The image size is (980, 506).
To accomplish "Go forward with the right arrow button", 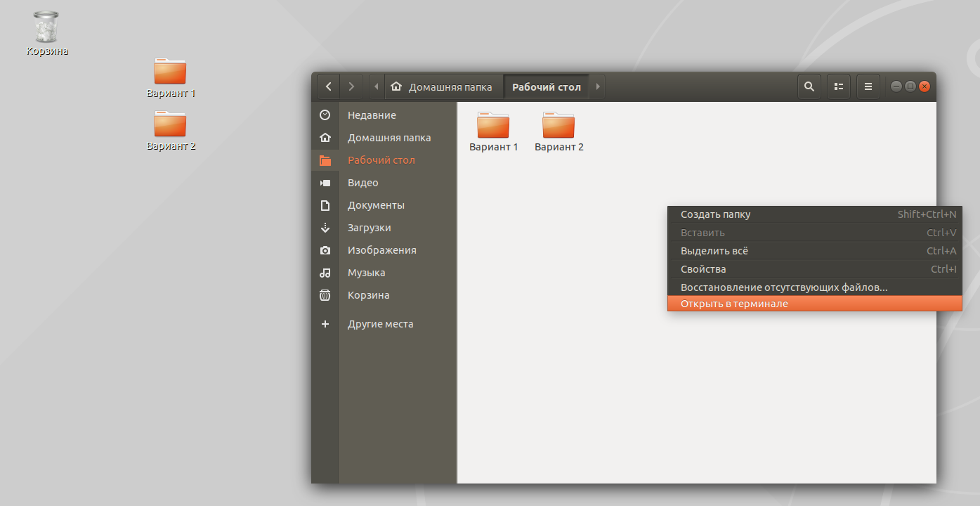I will coord(351,86).
